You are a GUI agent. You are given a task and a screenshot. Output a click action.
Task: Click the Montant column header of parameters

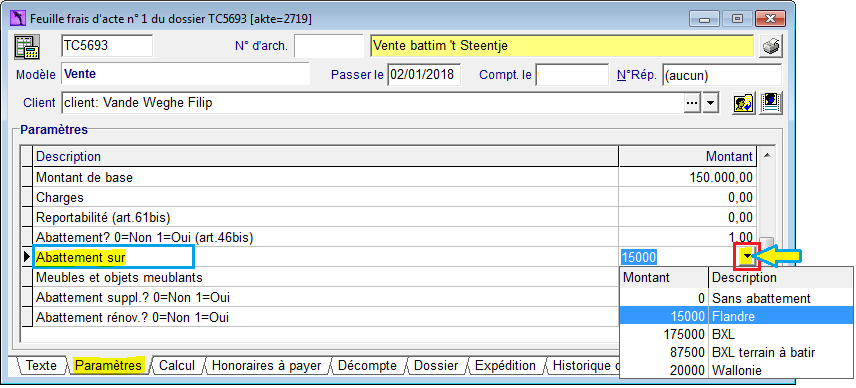688,157
